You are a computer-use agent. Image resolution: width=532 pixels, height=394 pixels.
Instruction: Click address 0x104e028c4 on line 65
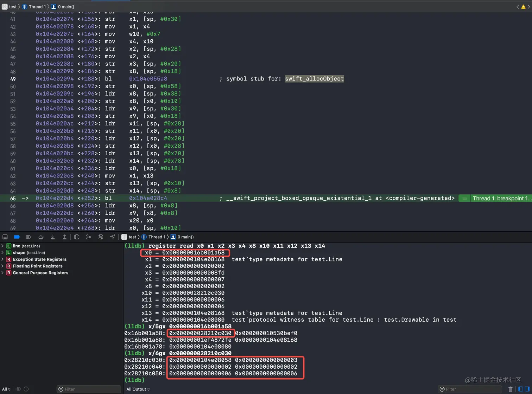click(x=148, y=198)
